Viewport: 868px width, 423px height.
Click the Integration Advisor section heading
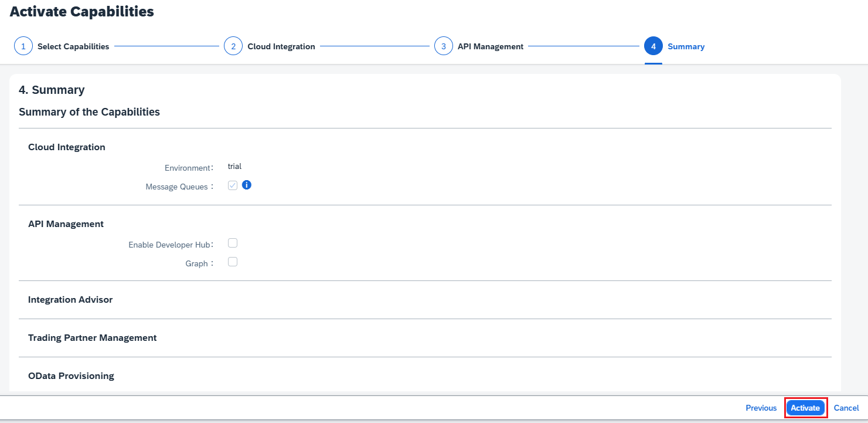click(70, 300)
